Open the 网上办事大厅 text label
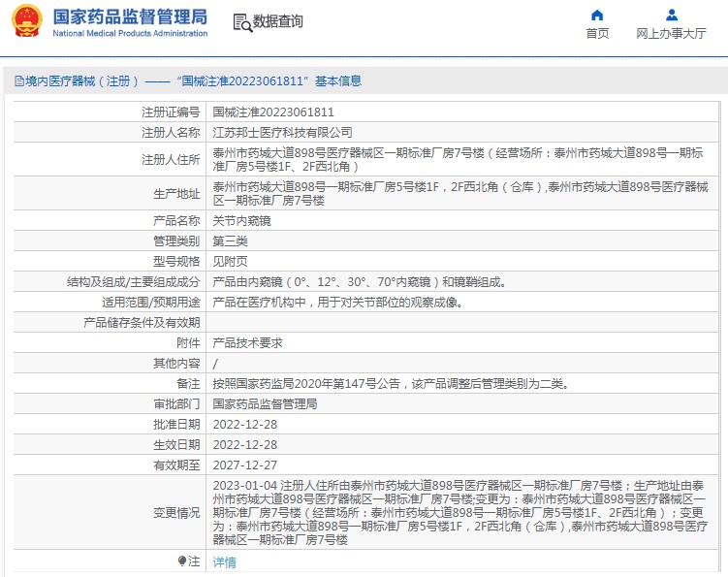The height and width of the screenshot is (577, 728). pos(671,33)
